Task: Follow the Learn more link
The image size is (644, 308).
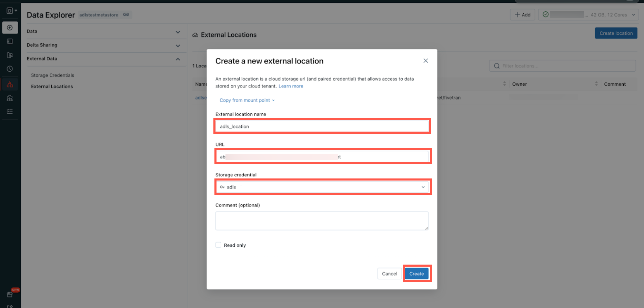Action: click(291, 86)
